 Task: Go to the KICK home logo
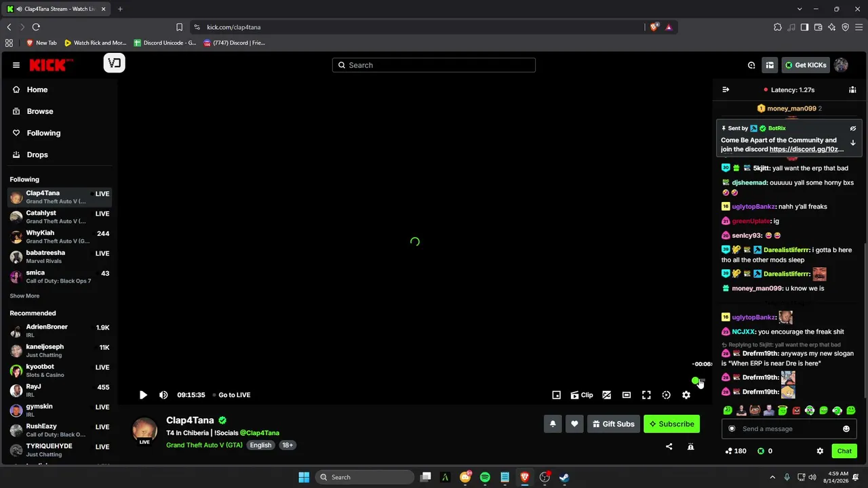[x=51, y=64]
